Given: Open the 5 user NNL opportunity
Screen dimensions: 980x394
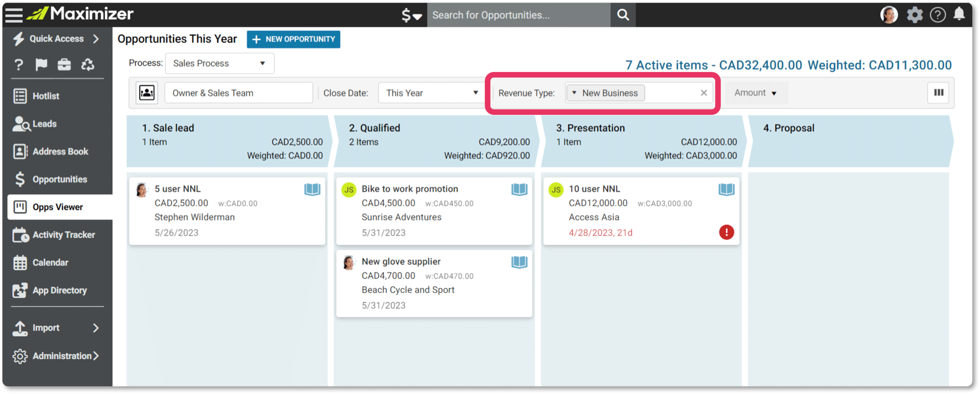Looking at the screenshot, I should point(227,211).
